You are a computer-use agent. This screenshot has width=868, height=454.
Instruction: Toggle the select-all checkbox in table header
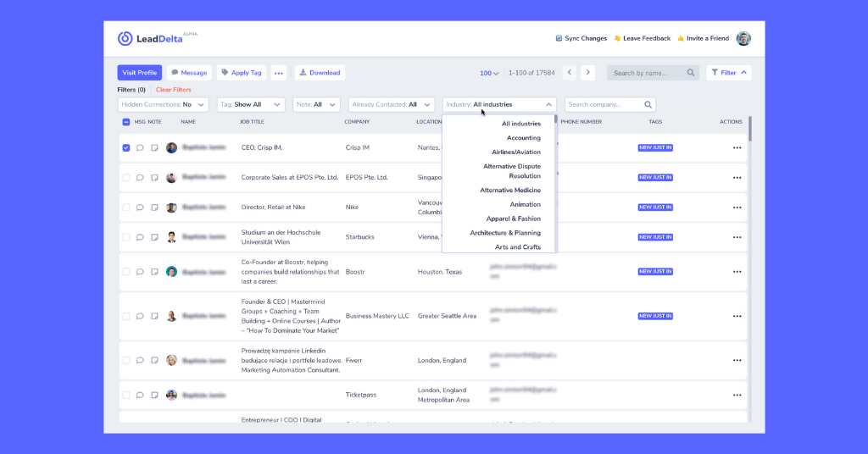126,122
